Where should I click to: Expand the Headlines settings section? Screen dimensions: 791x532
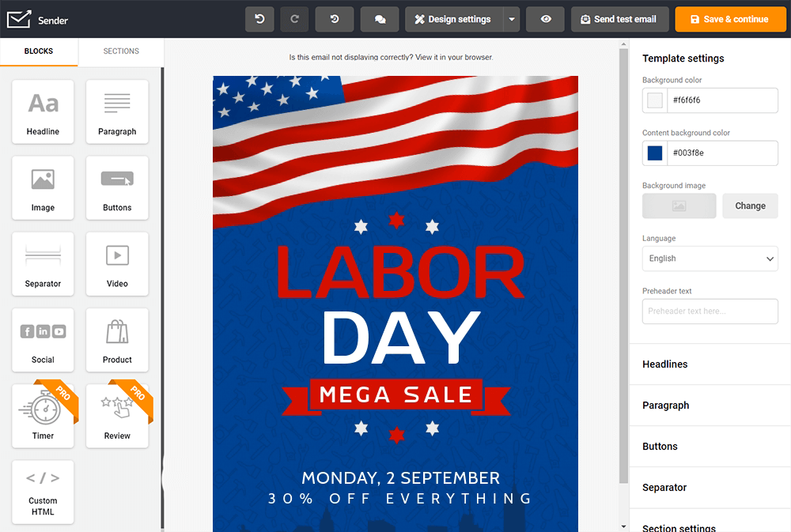pos(710,364)
